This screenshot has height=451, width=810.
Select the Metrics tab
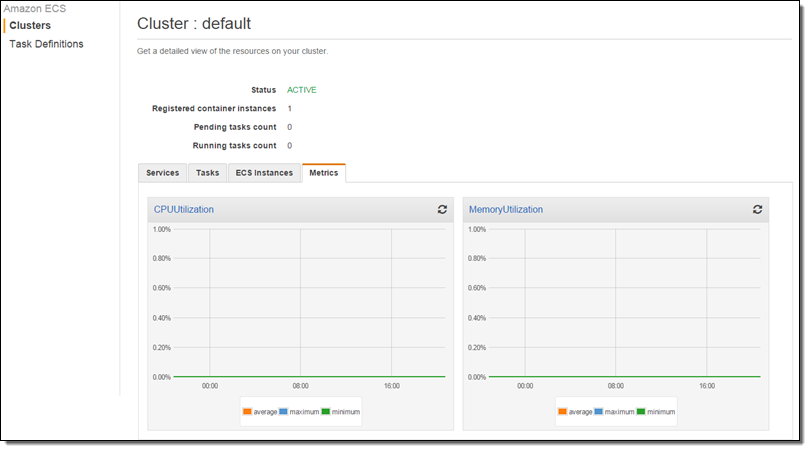(x=323, y=173)
